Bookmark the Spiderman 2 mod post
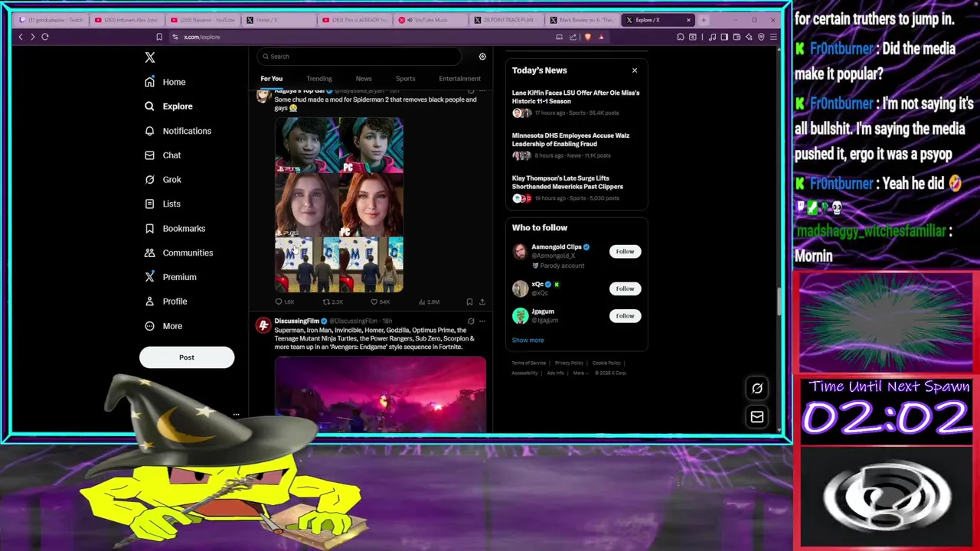 [x=469, y=302]
